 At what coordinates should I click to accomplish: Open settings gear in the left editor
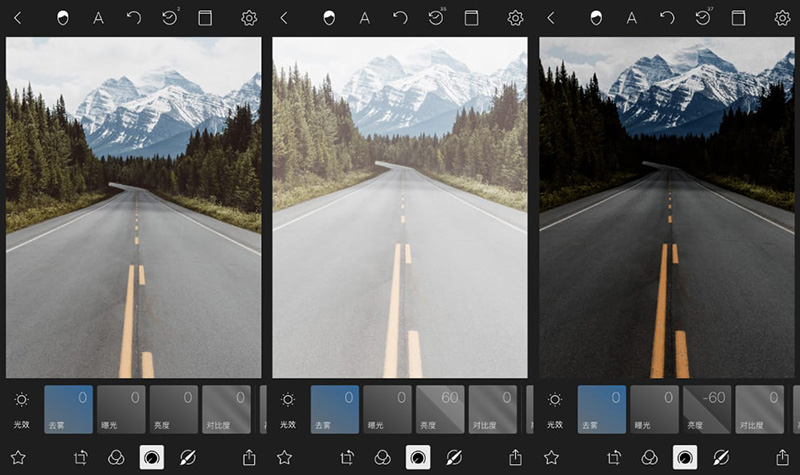coord(249,18)
